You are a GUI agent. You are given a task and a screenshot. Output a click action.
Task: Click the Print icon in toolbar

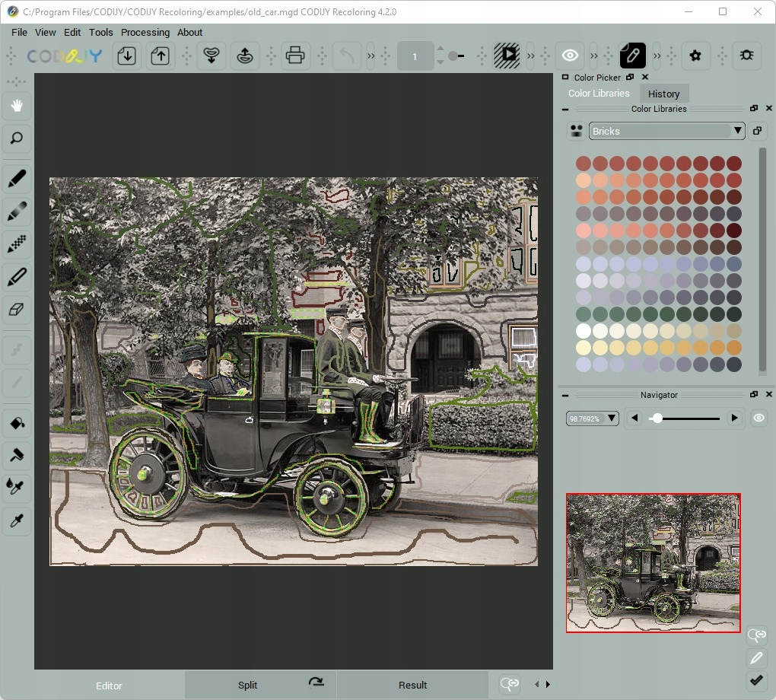295,56
